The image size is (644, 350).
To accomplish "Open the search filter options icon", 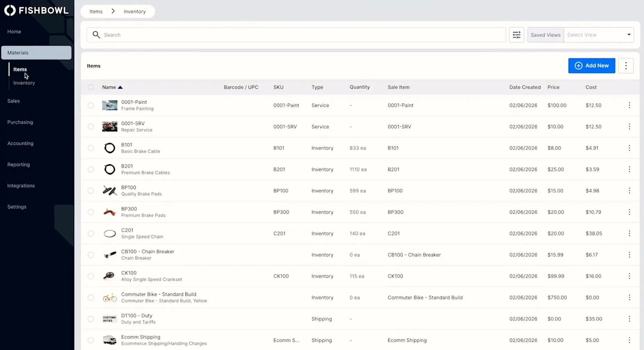I will [x=516, y=35].
